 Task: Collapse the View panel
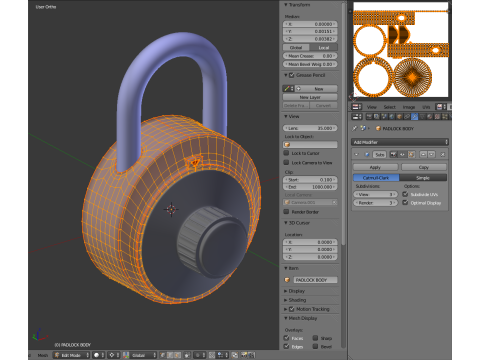[286, 116]
